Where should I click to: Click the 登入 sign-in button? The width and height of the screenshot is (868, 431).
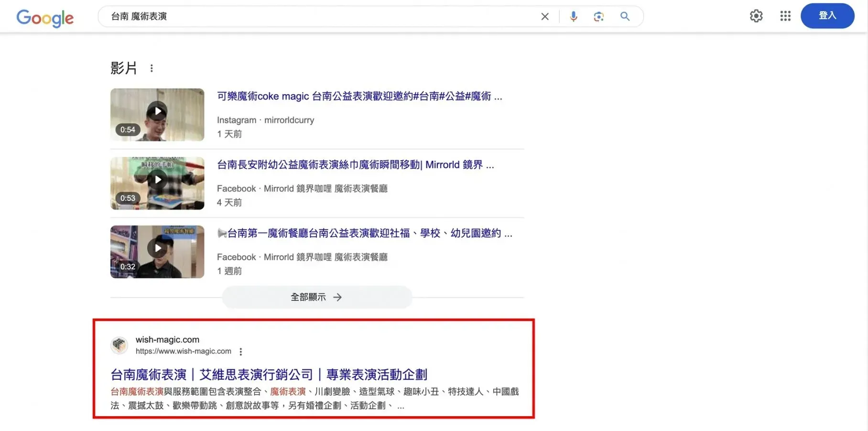coord(827,16)
